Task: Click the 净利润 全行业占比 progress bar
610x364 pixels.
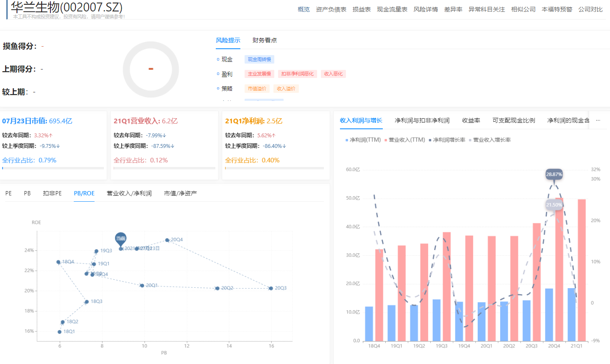Action: (x=274, y=168)
